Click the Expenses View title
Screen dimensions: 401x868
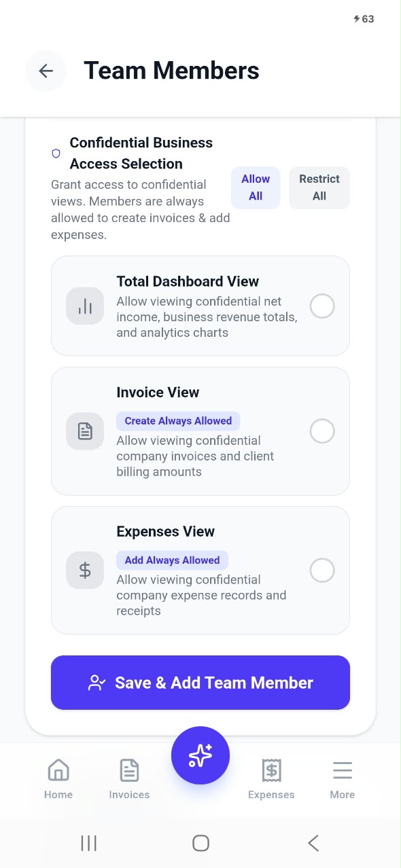(x=165, y=532)
